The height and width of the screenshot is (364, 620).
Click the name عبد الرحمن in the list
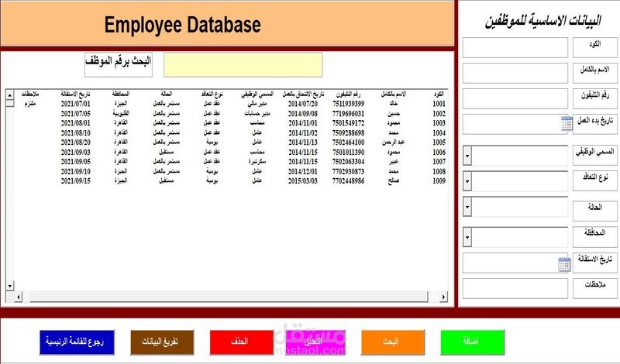click(393, 143)
